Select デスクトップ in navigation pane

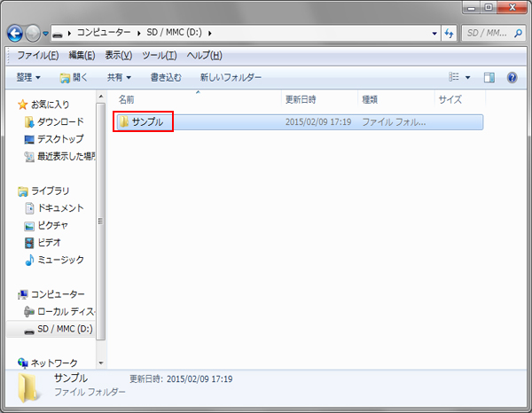coord(59,139)
